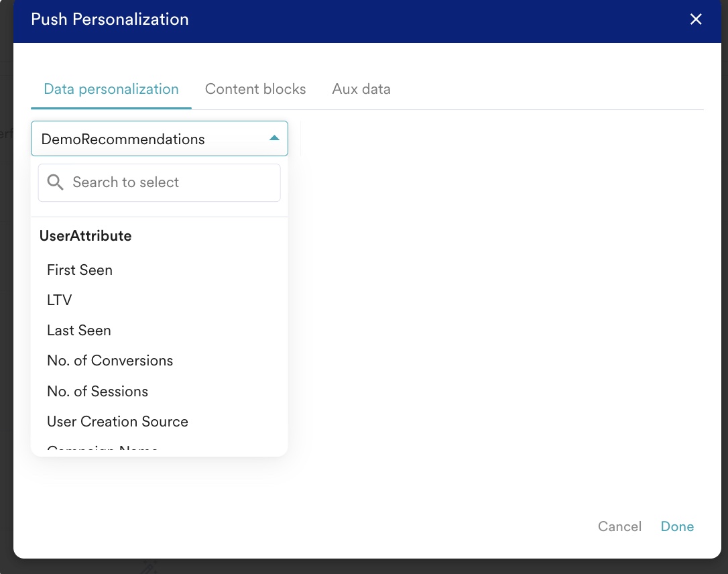Screen dimensions: 728x574
Task: Select the LTV option
Action: pyautogui.click(x=60, y=300)
